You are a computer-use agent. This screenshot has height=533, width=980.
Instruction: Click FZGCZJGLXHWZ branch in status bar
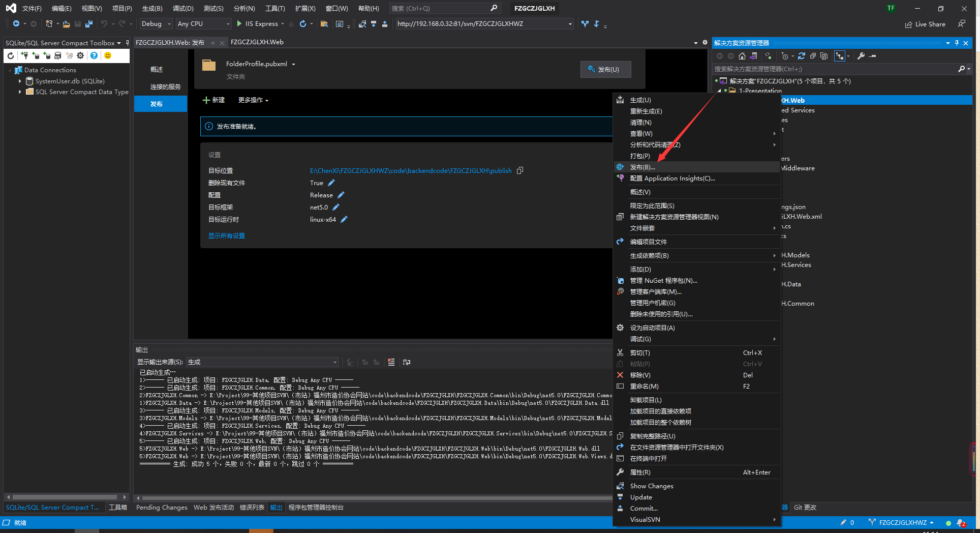click(x=901, y=522)
